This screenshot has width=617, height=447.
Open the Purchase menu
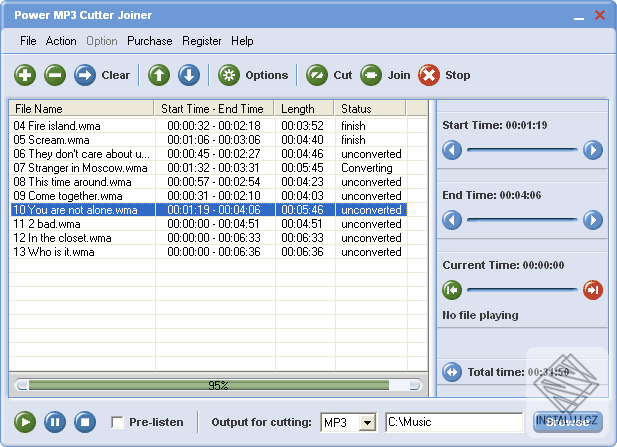(150, 41)
